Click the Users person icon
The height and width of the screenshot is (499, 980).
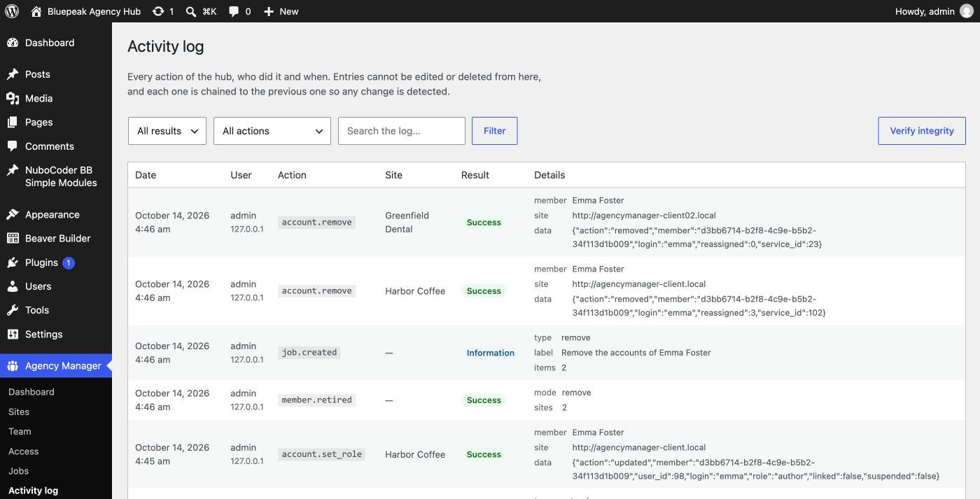(x=13, y=286)
